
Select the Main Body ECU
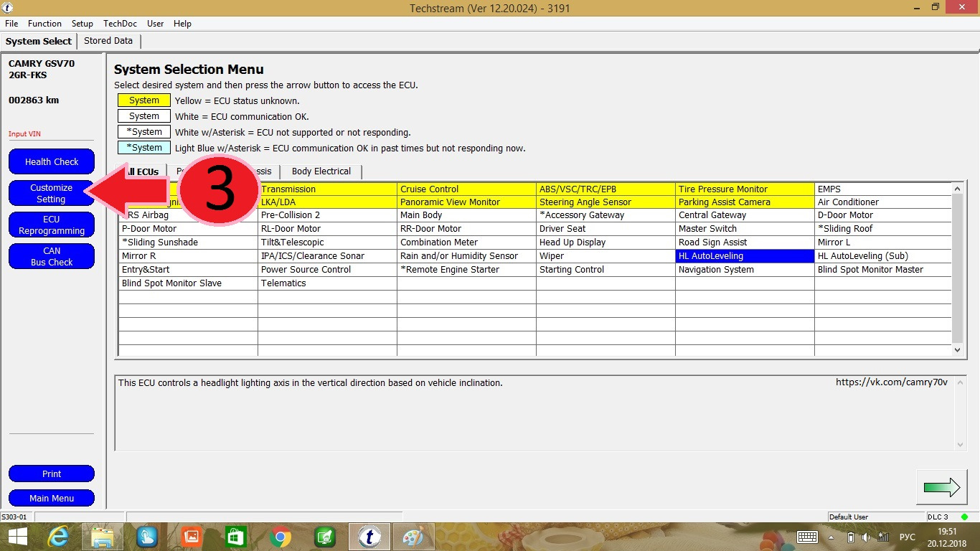(466, 215)
